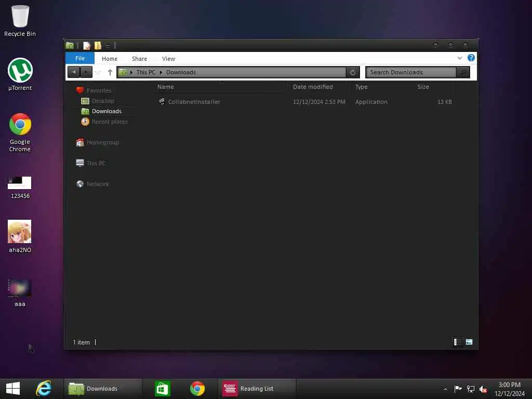The height and width of the screenshot is (399, 532).
Task: Open the network tray icon
Action: point(471,389)
